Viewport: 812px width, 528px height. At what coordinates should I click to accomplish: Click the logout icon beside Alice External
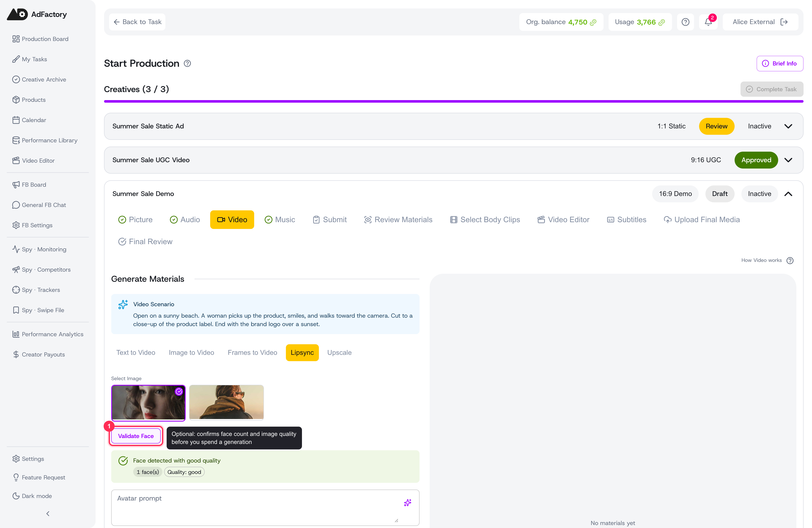click(784, 22)
